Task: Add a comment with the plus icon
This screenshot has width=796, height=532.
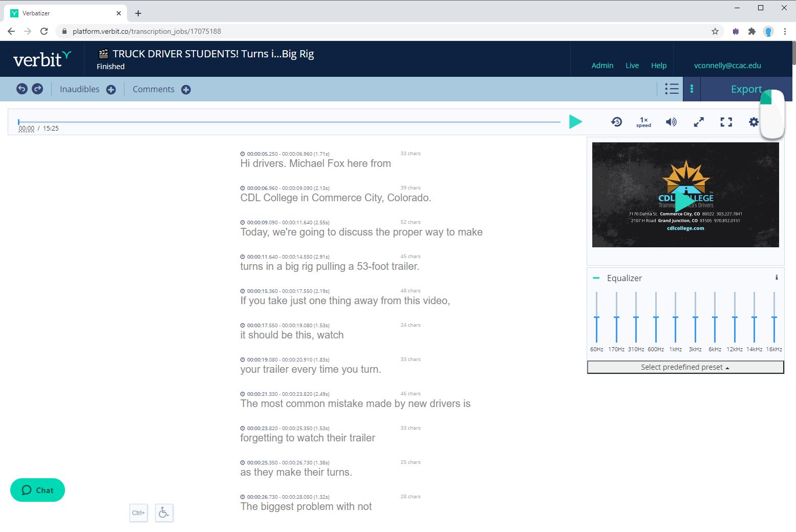Action: tap(186, 90)
